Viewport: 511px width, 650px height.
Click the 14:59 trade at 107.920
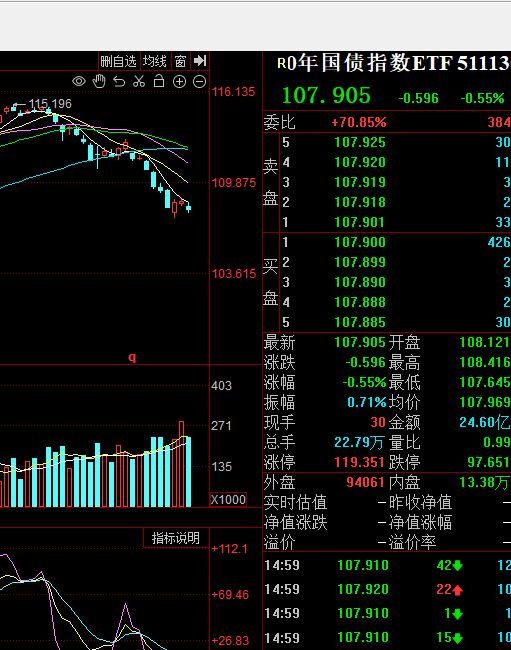point(387,589)
